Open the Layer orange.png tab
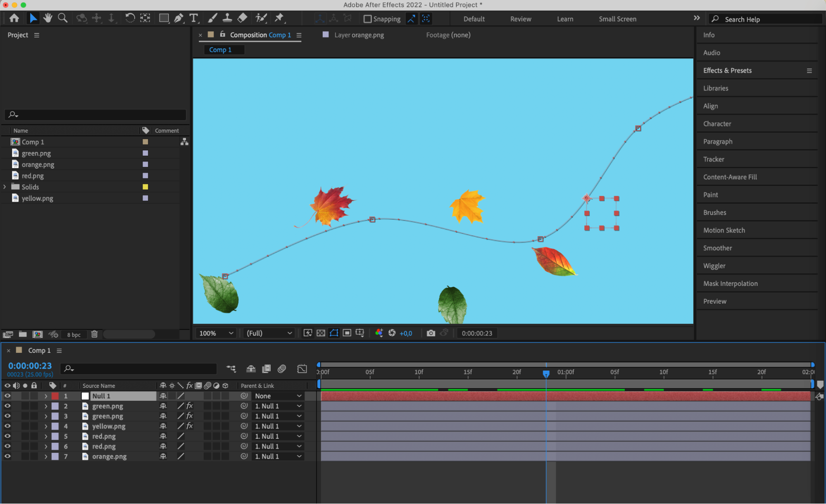Viewport: 826px width, 504px height. point(359,35)
